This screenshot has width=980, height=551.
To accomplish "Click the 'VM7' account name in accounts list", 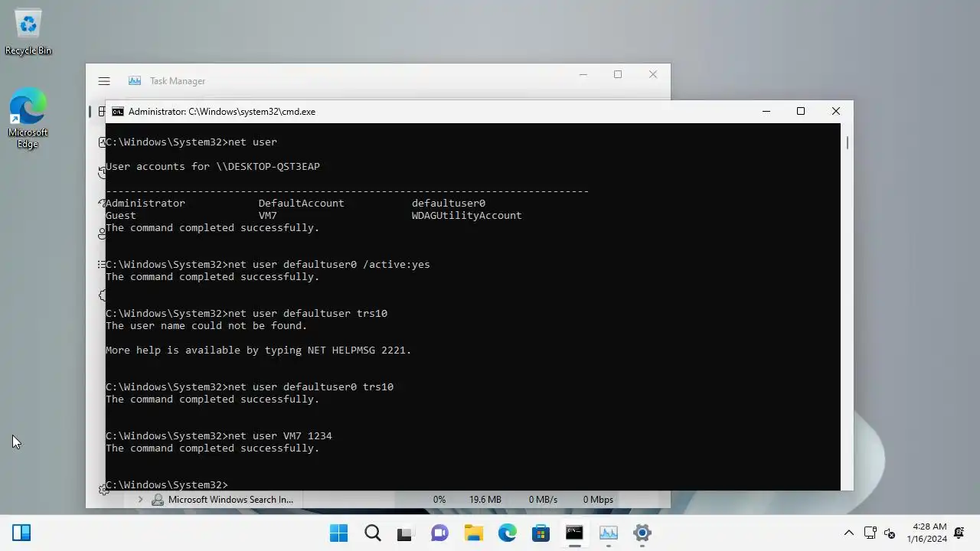I will 268,215.
